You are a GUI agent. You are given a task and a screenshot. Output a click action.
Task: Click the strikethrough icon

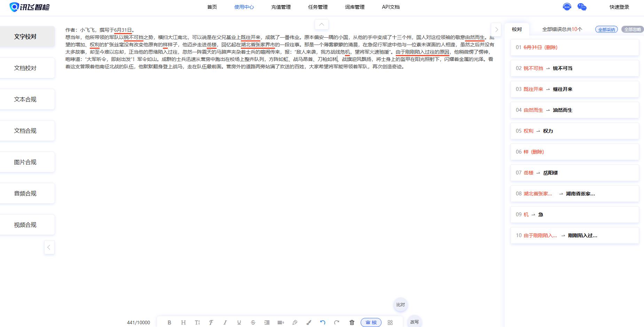point(253,322)
